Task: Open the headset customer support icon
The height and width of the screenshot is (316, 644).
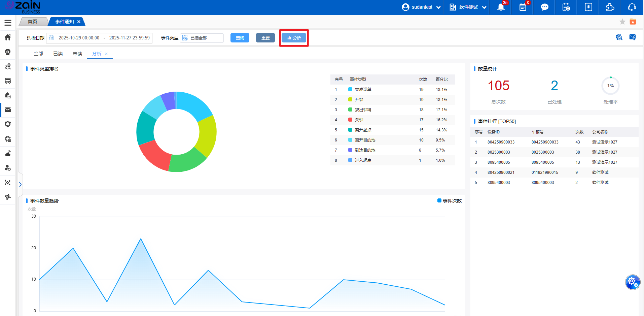Action: click(x=632, y=7)
